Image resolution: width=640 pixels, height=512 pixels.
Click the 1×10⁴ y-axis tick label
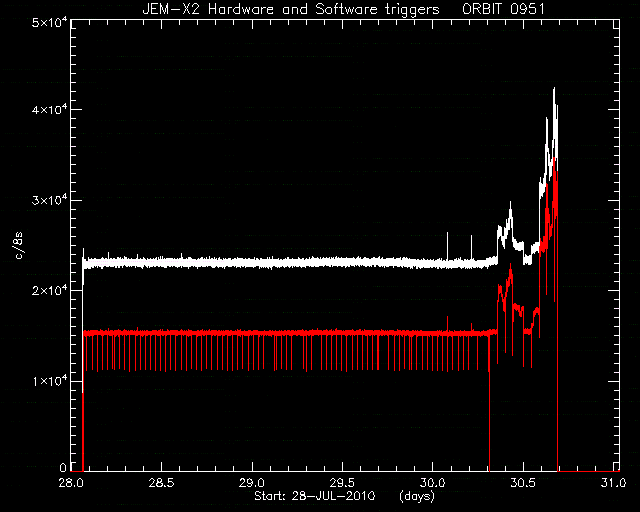[50, 382]
